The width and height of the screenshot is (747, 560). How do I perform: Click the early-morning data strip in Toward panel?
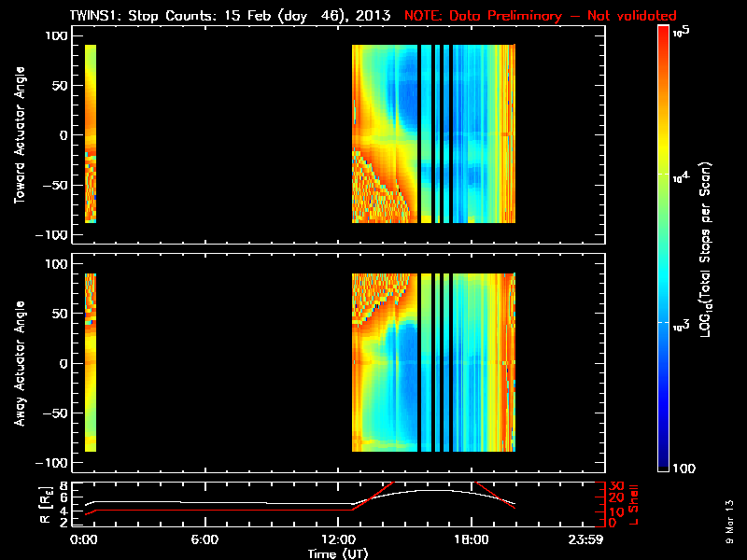pyautogui.click(x=91, y=133)
